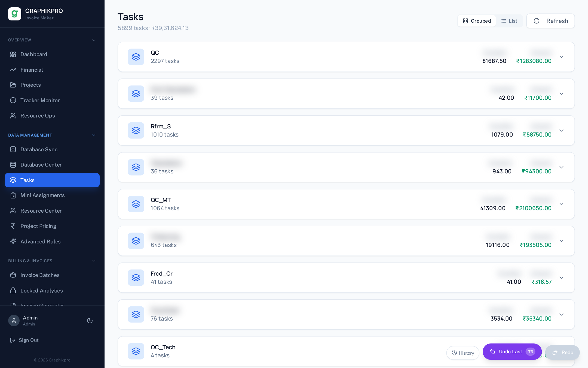Switch to Grouped view
The height and width of the screenshot is (368, 588).
click(x=477, y=21)
